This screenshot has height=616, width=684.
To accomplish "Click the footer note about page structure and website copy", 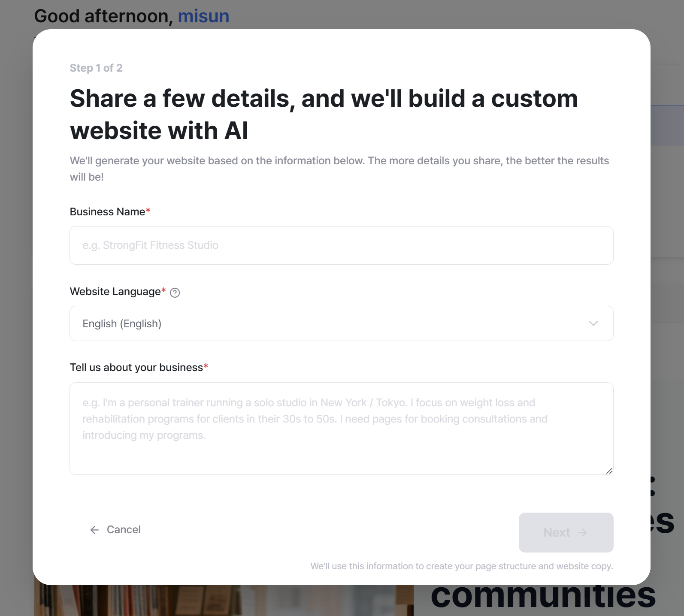I will [x=461, y=566].
